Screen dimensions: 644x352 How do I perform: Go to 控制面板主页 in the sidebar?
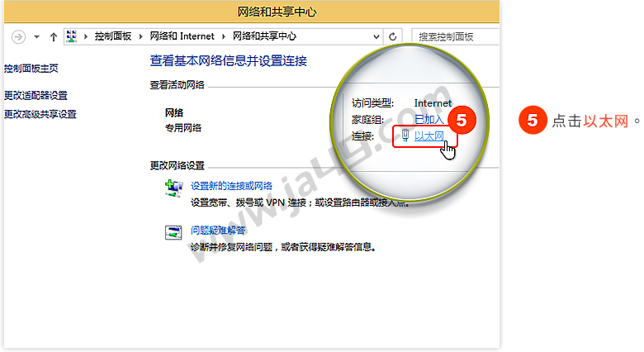click(31, 69)
